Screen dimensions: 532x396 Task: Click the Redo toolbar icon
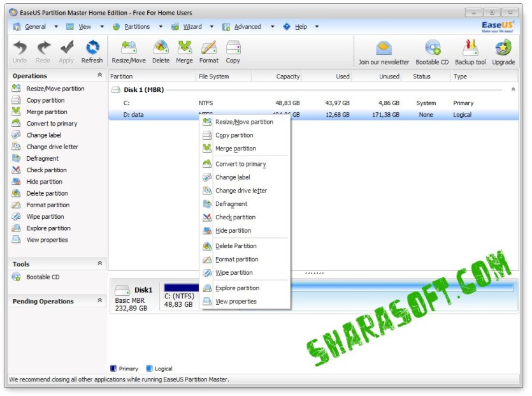click(x=43, y=47)
